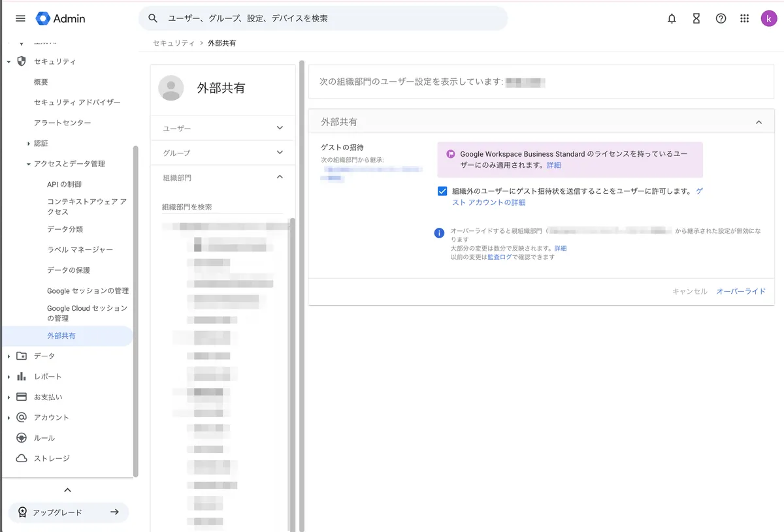Screen dimensions: 784x532
Task: Collapse the アクセスとデータ管理 arrow
Action: pos(29,164)
